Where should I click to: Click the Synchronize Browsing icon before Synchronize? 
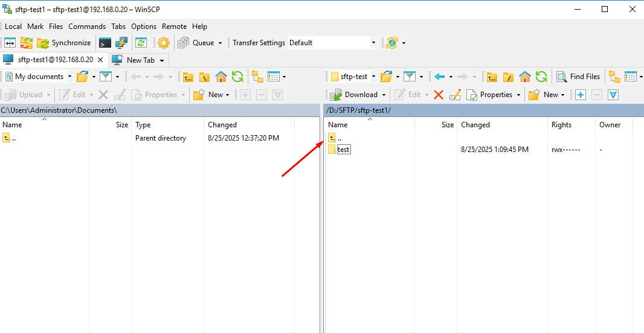[x=27, y=43]
